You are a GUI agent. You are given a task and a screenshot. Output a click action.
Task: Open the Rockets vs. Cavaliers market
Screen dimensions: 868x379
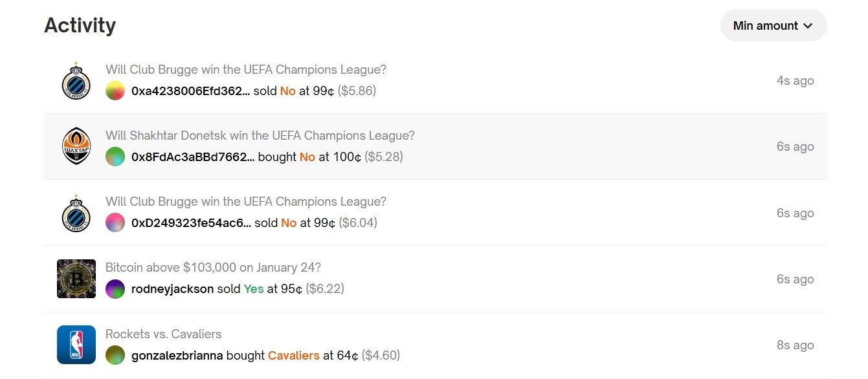[164, 334]
